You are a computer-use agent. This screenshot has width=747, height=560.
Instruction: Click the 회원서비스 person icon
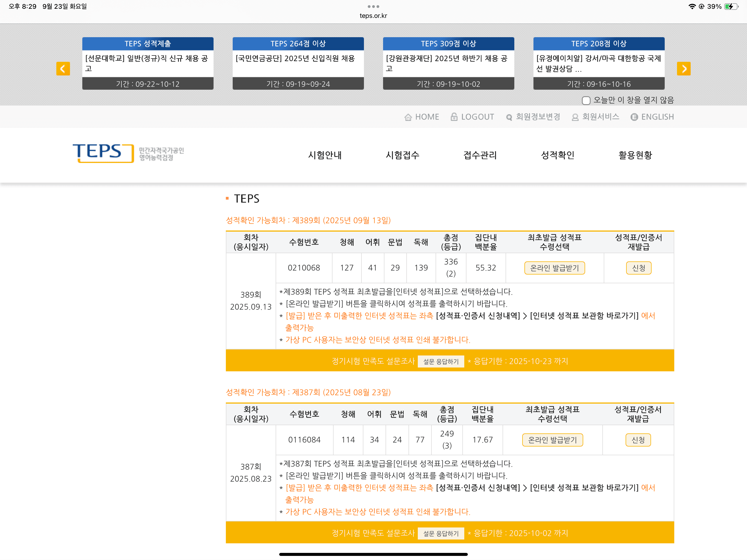coord(575,117)
